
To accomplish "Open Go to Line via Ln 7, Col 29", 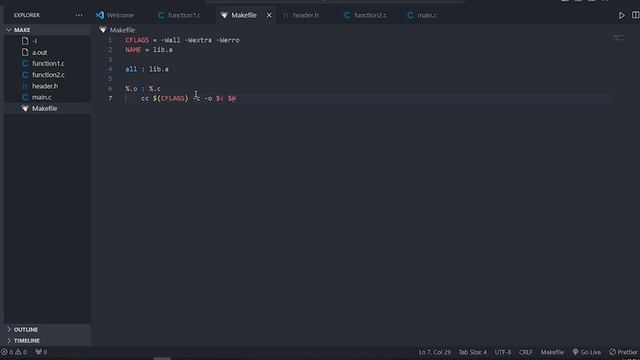I will click(434, 352).
